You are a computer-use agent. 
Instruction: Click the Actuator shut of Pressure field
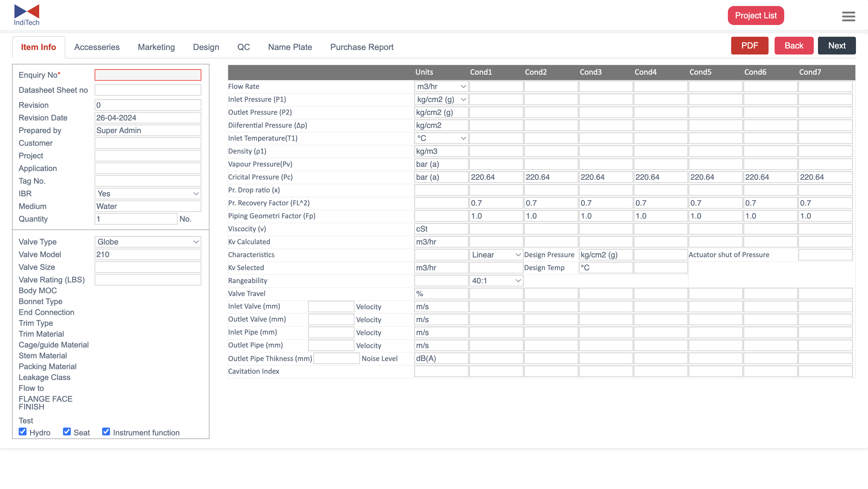pos(825,255)
